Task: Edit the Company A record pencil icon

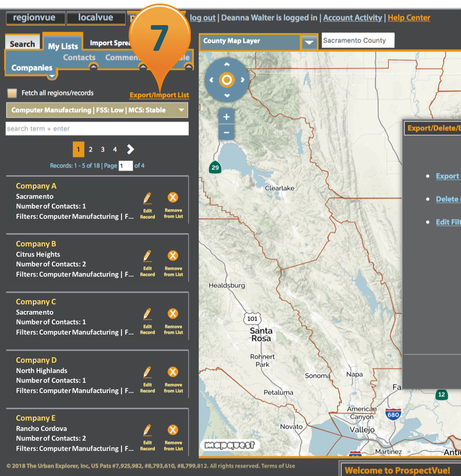Action: pos(147,198)
